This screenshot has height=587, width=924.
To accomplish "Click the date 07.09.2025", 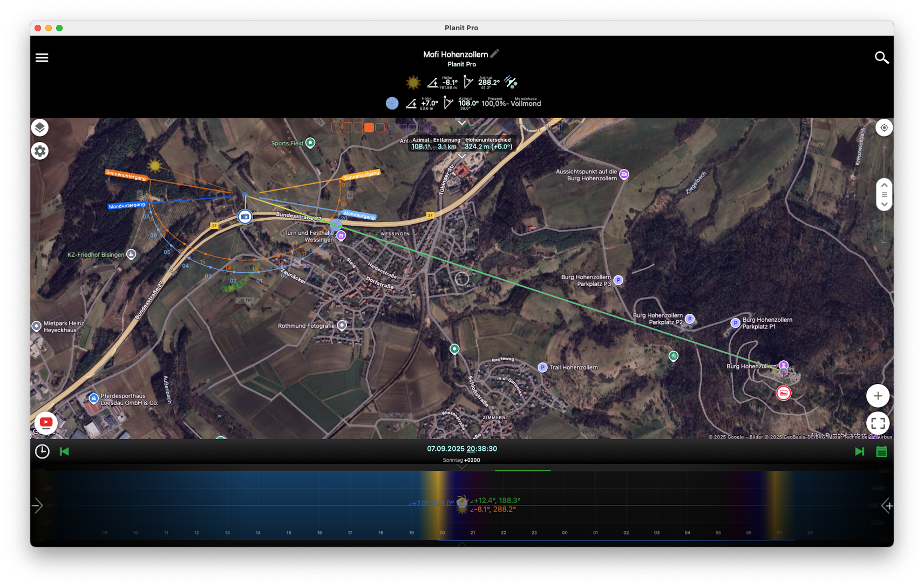I will coord(446,449).
